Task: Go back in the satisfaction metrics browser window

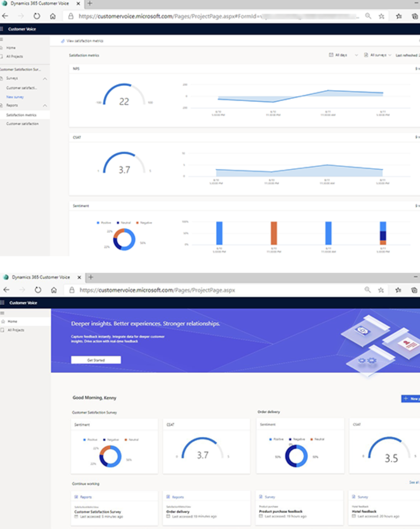Action: tap(5, 16)
